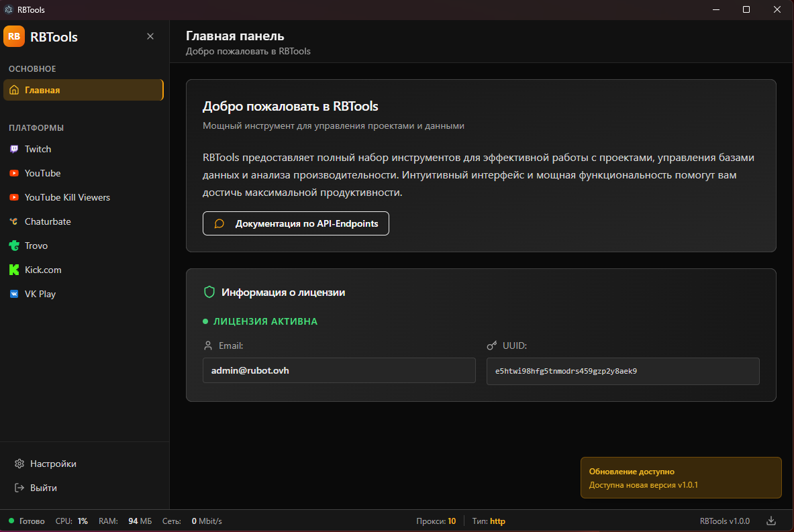Click the download update icon in status bar
Image resolution: width=794 pixels, height=532 pixels.
(771, 521)
